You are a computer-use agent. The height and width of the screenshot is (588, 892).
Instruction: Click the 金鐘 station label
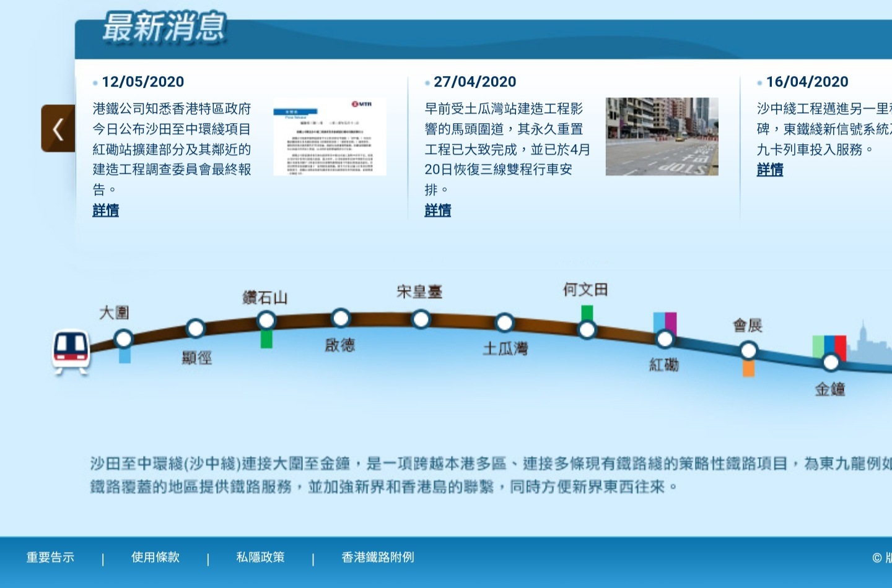point(830,389)
